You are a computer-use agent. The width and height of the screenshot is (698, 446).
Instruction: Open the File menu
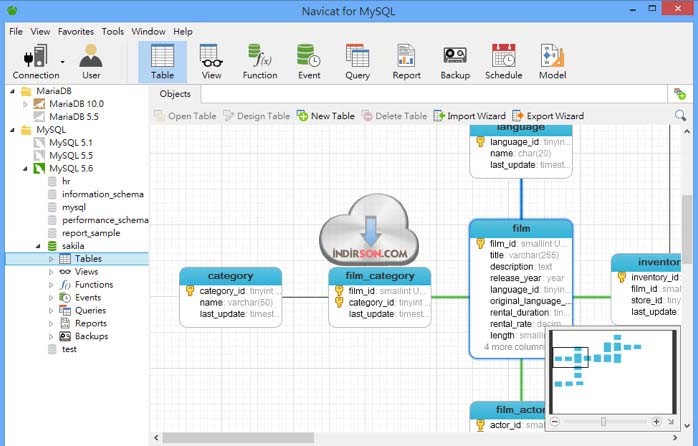(16, 32)
